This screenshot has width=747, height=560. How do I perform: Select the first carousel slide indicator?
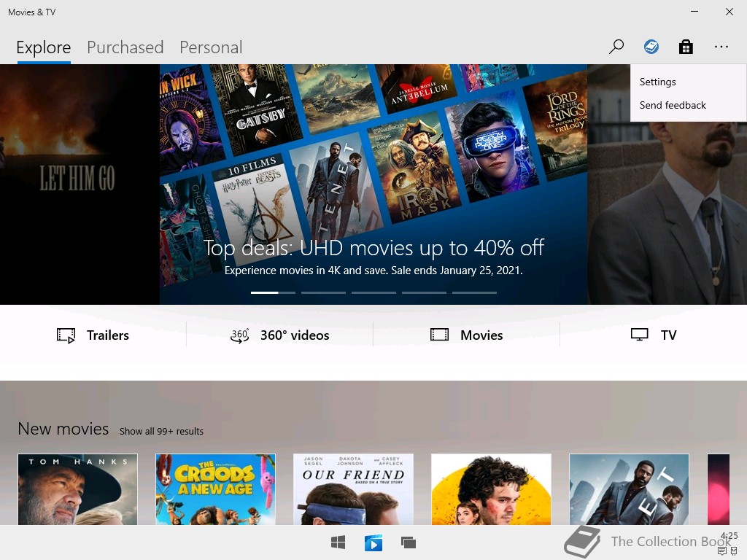coord(273,292)
